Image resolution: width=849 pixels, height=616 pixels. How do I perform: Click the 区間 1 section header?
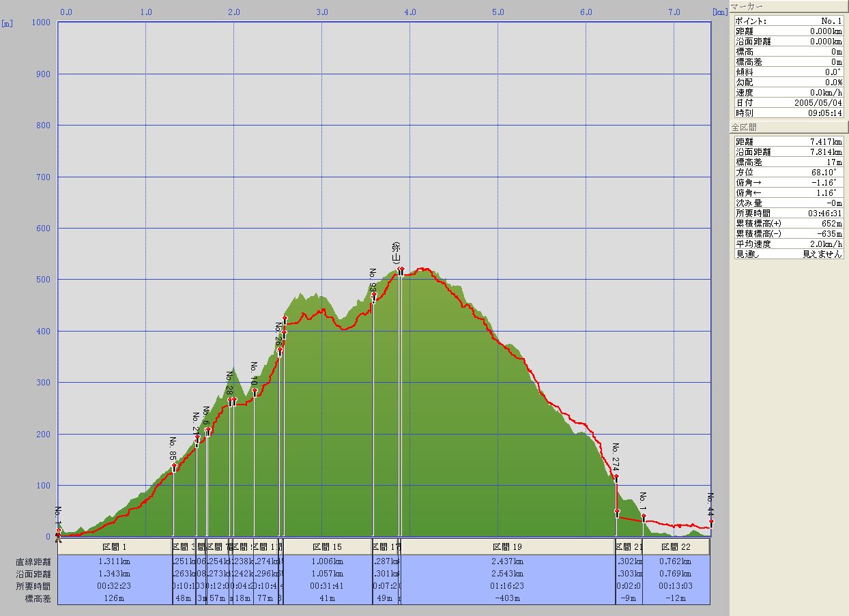pyautogui.click(x=115, y=547)
